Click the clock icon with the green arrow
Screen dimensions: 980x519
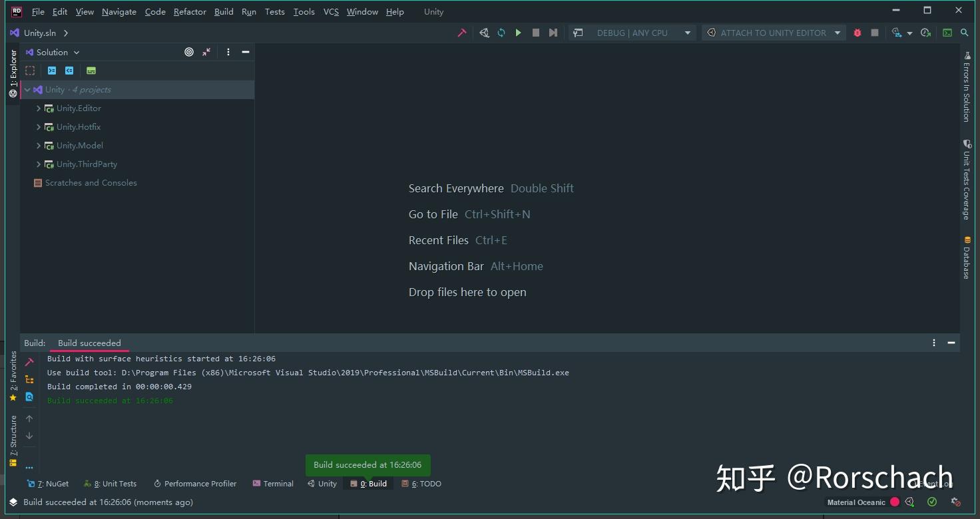[925, 33]
